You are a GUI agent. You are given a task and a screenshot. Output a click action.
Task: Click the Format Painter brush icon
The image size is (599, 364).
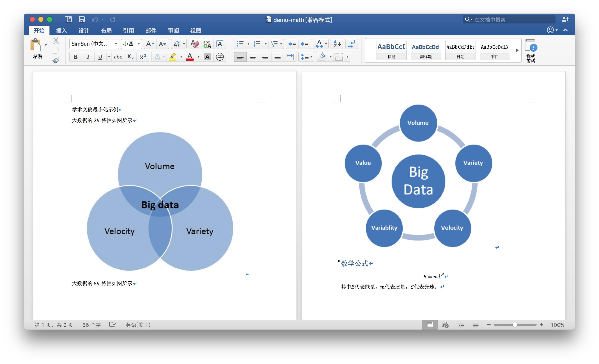[x=56, y=60]
